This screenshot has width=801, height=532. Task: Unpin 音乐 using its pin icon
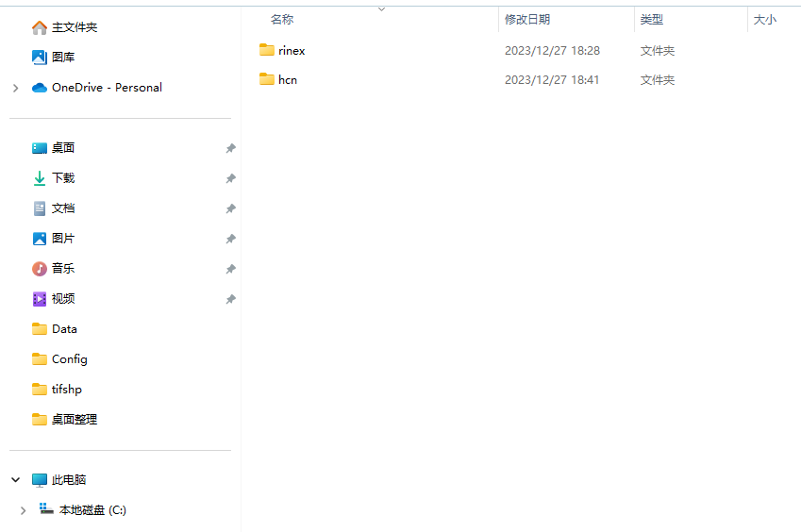tap(231, 269)
